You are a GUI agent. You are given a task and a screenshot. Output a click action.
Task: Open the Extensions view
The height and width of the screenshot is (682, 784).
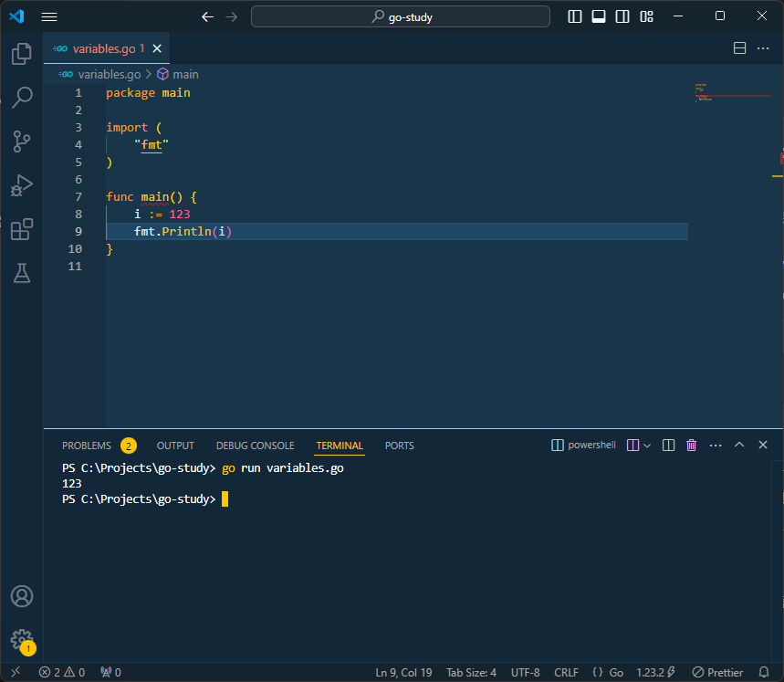pos(21,229)
